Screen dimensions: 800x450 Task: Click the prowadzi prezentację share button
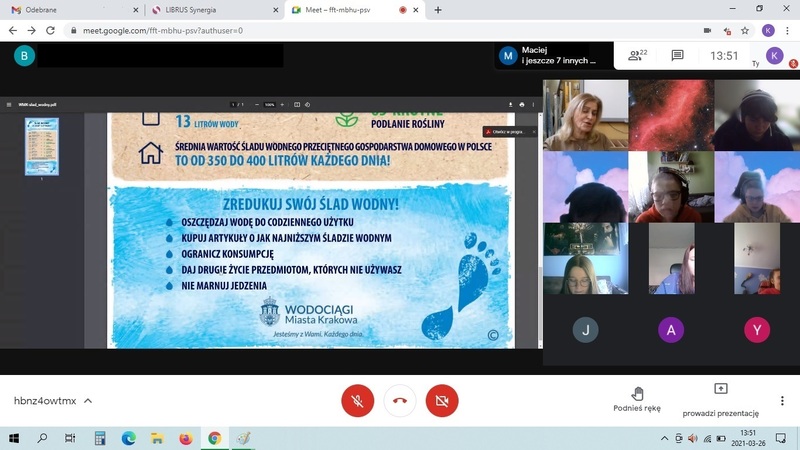720,399
